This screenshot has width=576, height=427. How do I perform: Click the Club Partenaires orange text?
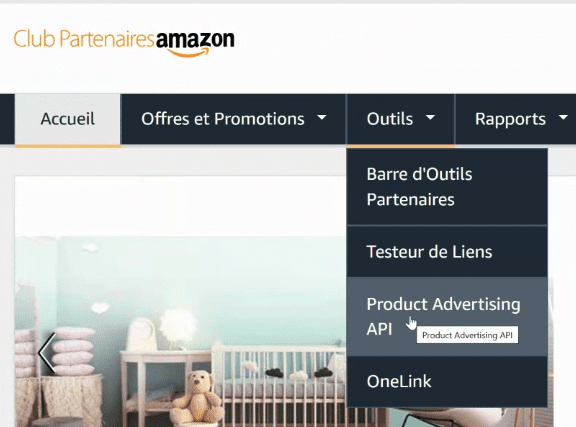coord(84,39)
